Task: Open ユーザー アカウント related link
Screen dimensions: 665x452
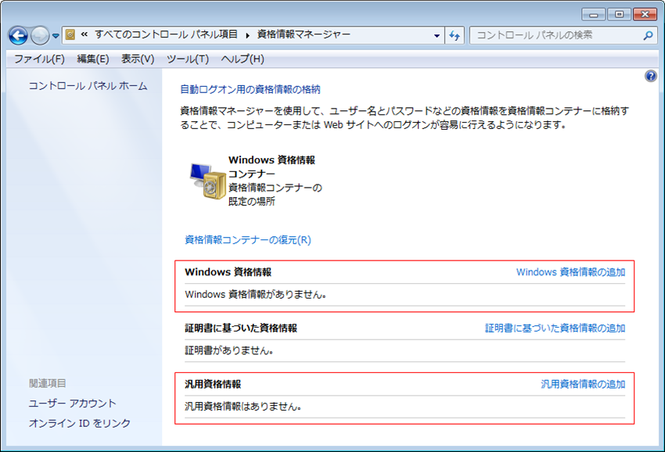Action: tap(72, 403)
